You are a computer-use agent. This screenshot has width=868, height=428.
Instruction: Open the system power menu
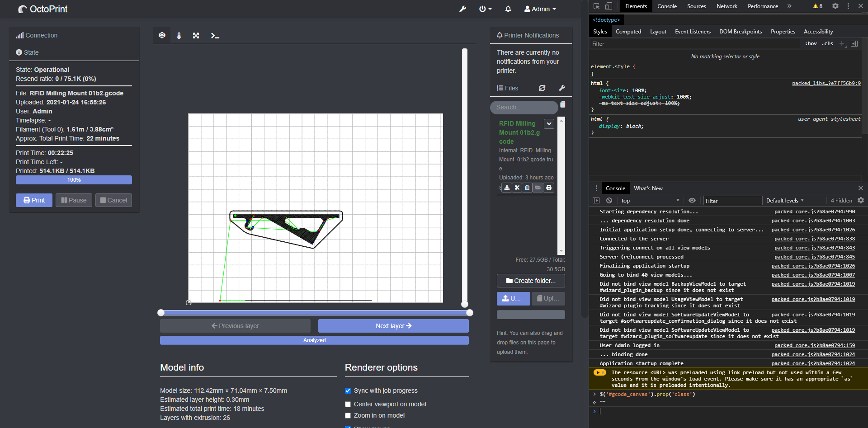485,9
